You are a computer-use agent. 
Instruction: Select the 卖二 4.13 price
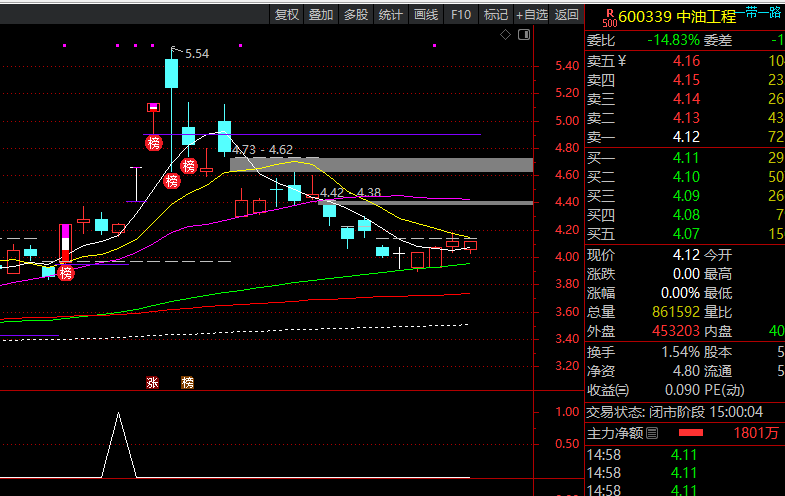pyautogui.click(x=686, y=118)
